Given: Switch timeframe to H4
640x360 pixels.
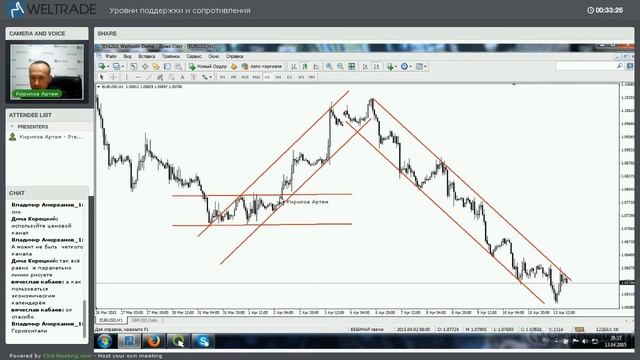Looking at the screenshot, I should [278, 77].
